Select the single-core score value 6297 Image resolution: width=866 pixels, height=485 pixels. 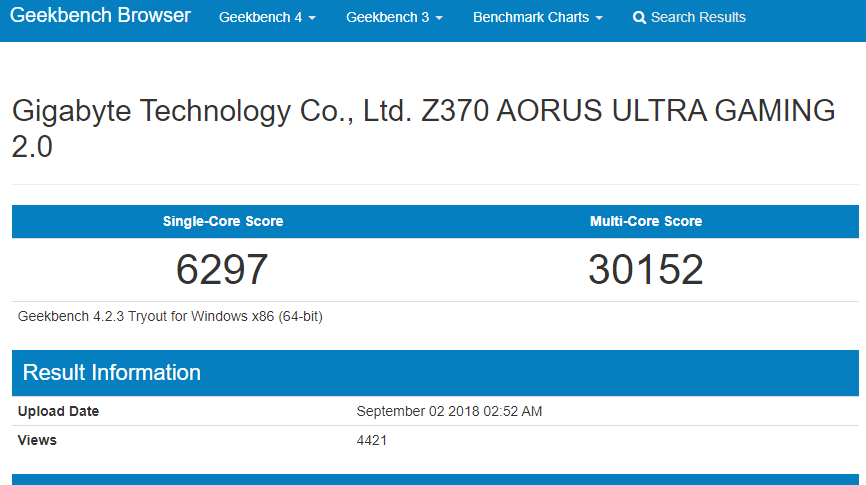[222, 270]
